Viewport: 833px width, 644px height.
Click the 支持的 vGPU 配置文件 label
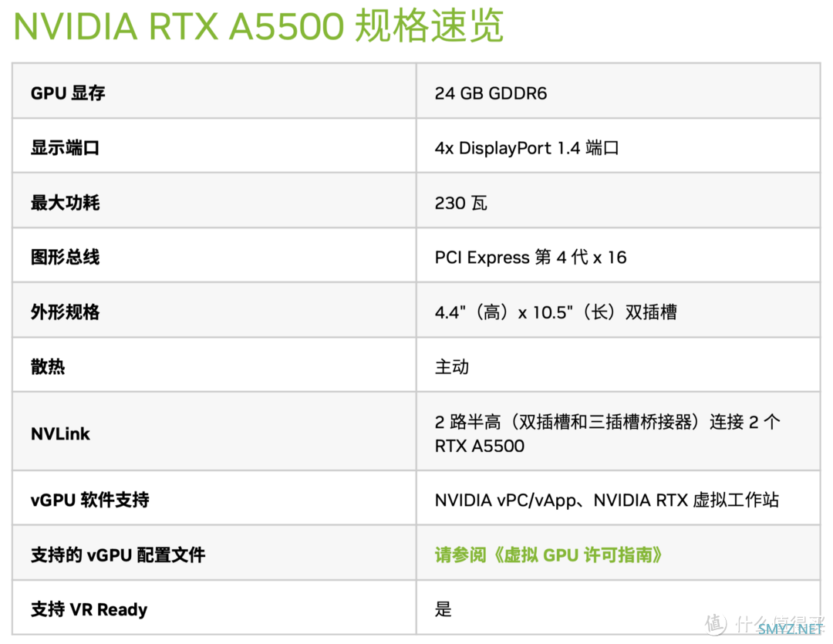pos(118,555)
